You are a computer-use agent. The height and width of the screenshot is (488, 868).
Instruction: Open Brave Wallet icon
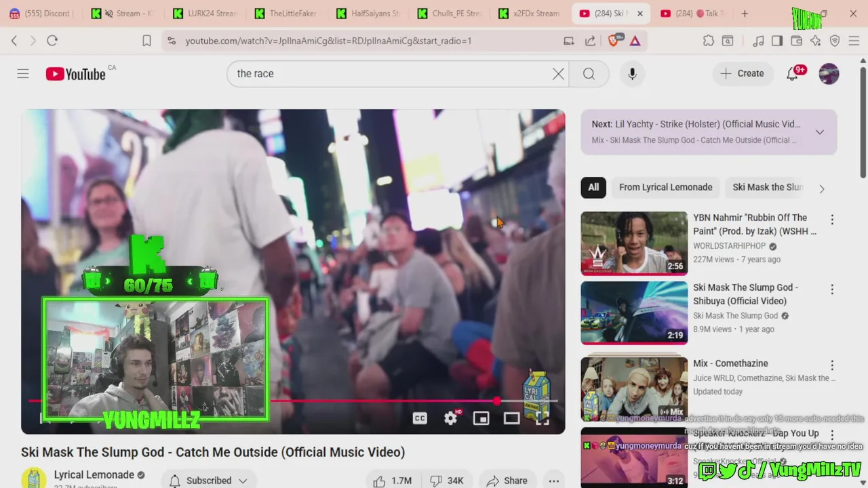pyautogui.click(x=796, y=41)
